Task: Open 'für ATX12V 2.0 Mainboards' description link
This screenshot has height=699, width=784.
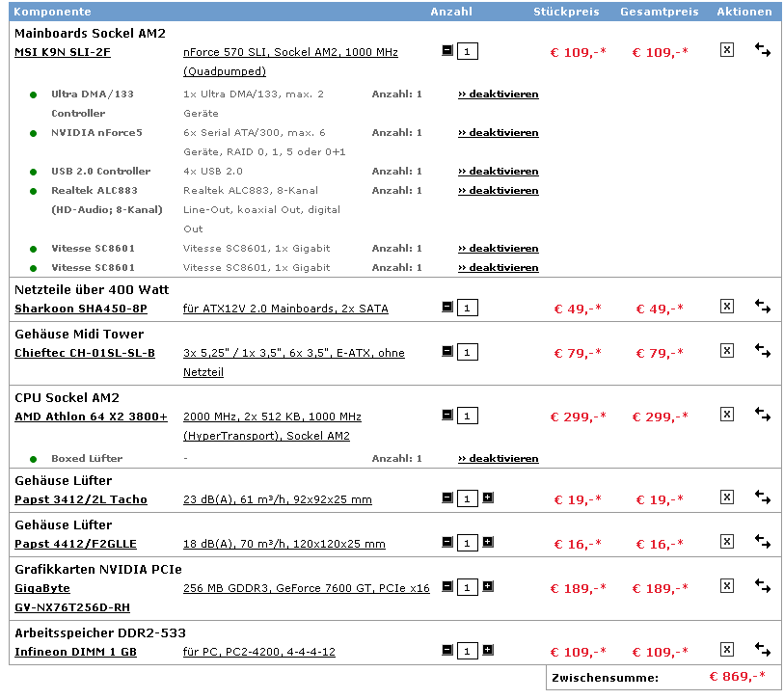Action: point(285,309)
